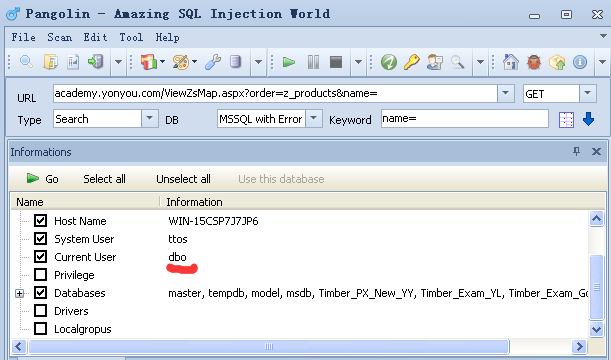Open the File menu
This screenshot has height=360, width=611.
[x=23, y=37]
